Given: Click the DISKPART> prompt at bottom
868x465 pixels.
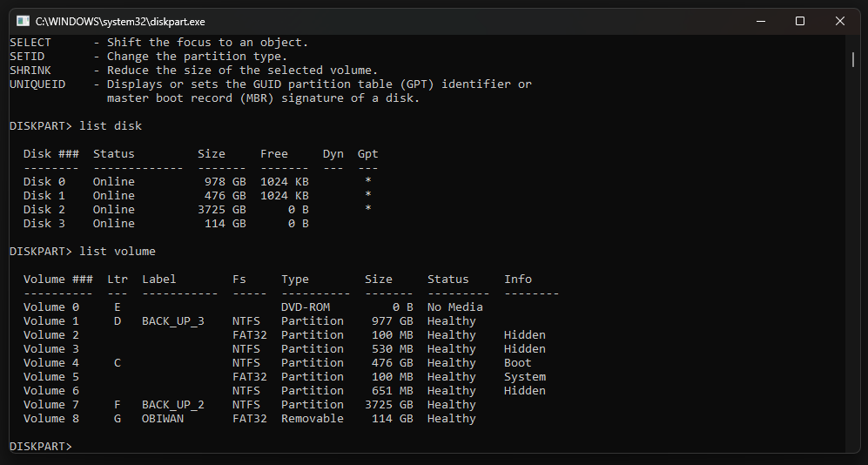Looking at the screenshot, I should click(x=41, y=446).
